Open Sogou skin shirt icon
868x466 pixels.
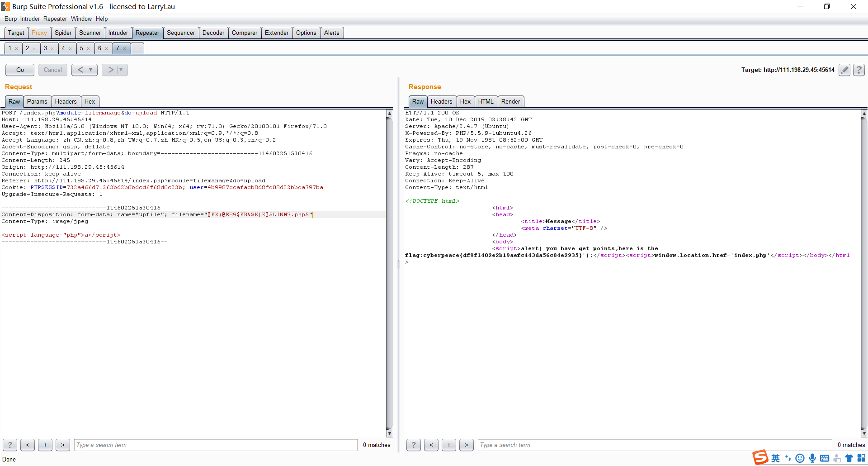click(x=849, y=458)
